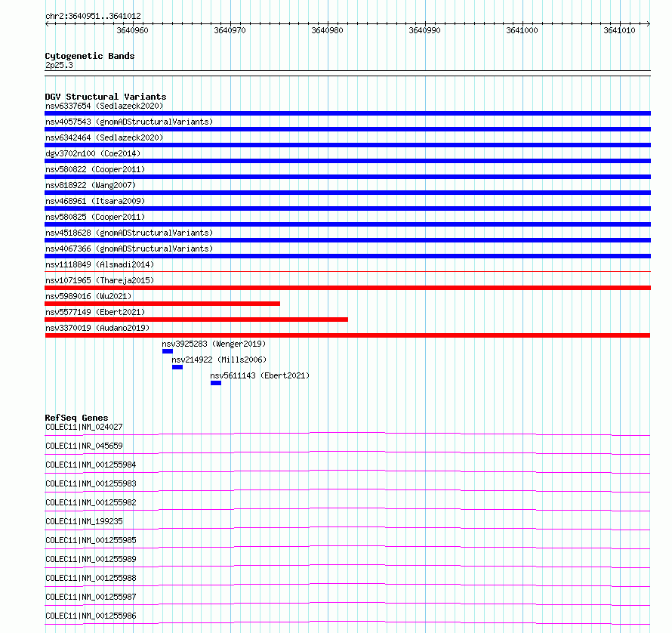Select the red bar under nsv3370019

click(x=347, y=335)
